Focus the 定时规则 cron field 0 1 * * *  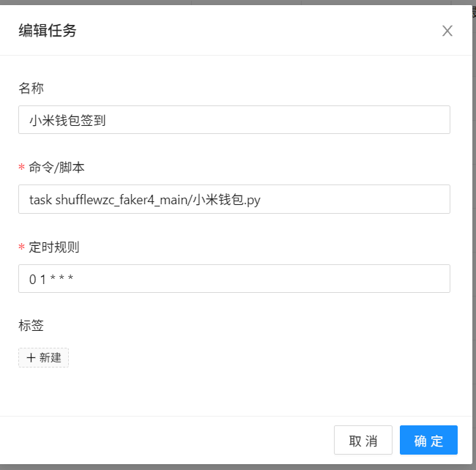[x=234, y=278]
